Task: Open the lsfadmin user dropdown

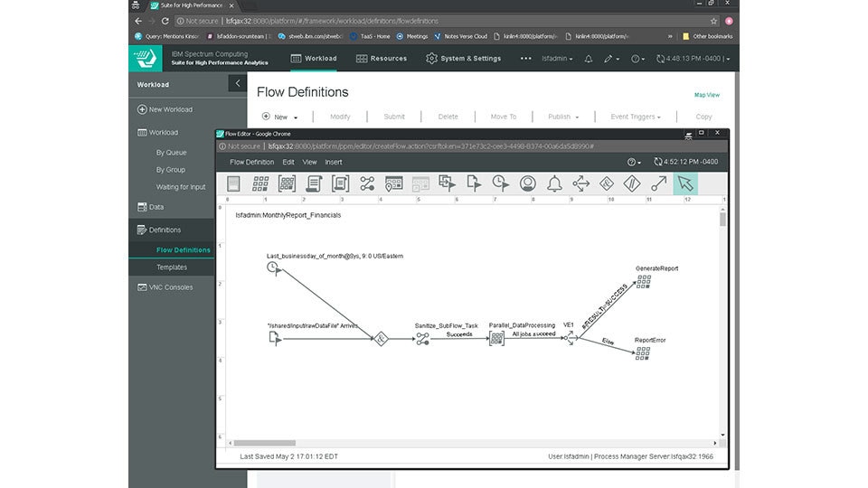Action: (557, 59)
